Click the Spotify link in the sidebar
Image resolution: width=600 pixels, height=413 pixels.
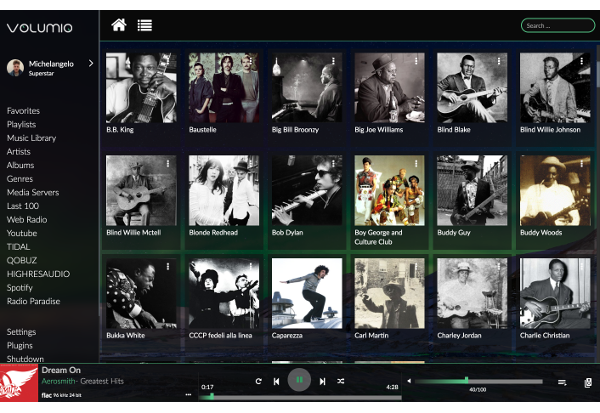click(20, 287)
